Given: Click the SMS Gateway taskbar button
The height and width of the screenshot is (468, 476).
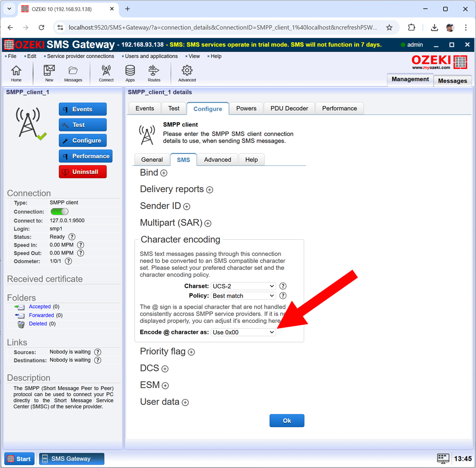Looking at the screenshot, I should click(x=71, y=458).
